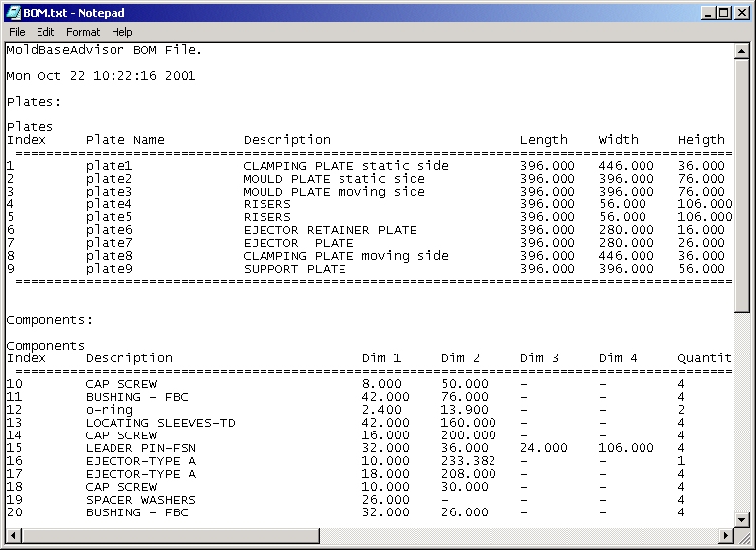Click 'CLAMPING PLATE static side' text
This screenshot has width=756, height=550.
345,166
